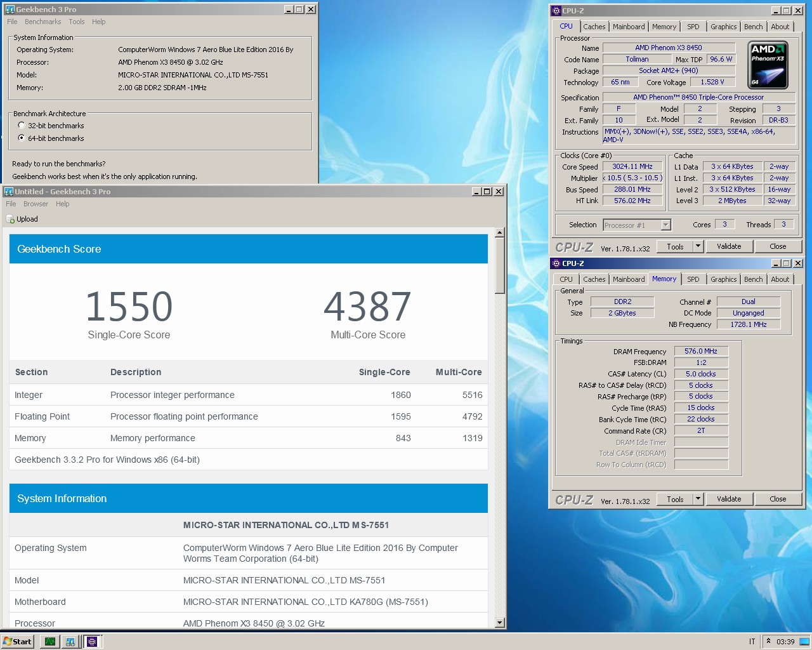Viewport: 812px width, 650px height.
Task: Switch to Graphics tab in upper CPU-Z
Action: click(x=724, y=27)
